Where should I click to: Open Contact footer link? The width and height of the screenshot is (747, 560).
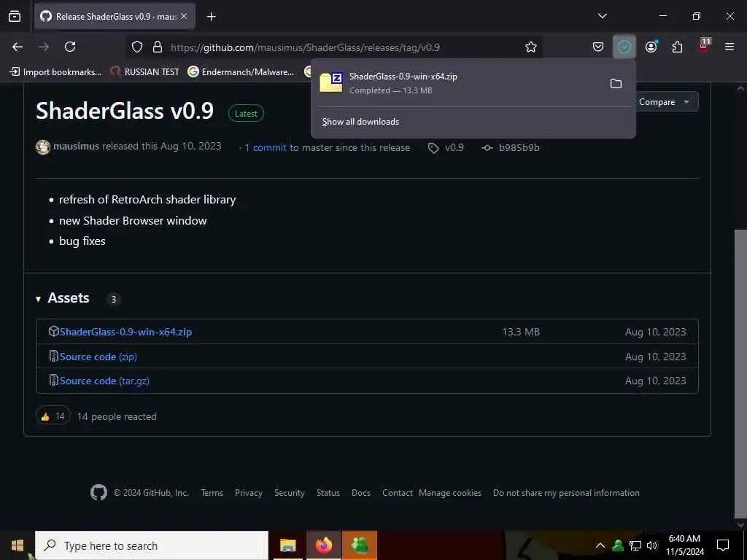[x=398, y=493]
